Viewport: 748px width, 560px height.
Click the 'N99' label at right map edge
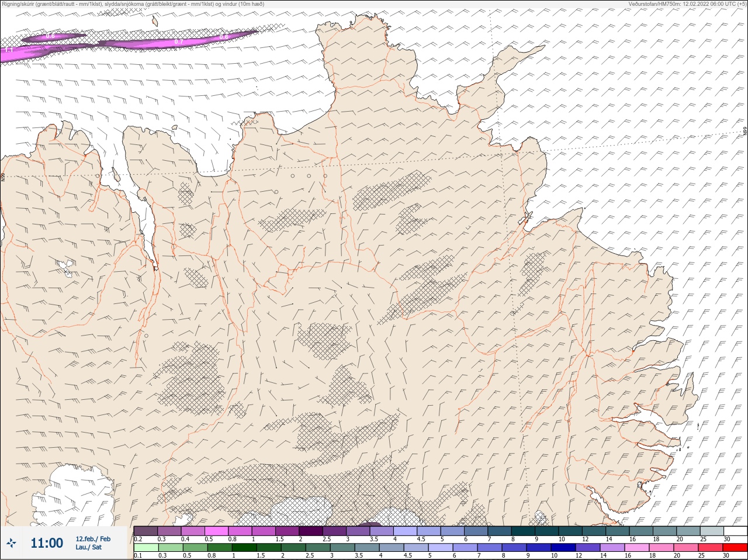[x=745, y=132]
